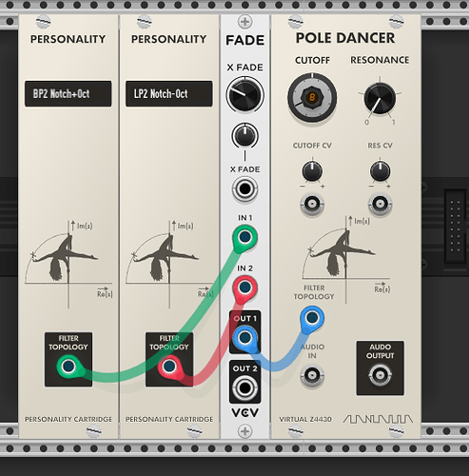This screenshot has height=476, width=469.
Task: Click the red FILTER TOPOLOGY jack on LP2 cartridge
Action: 169,367
